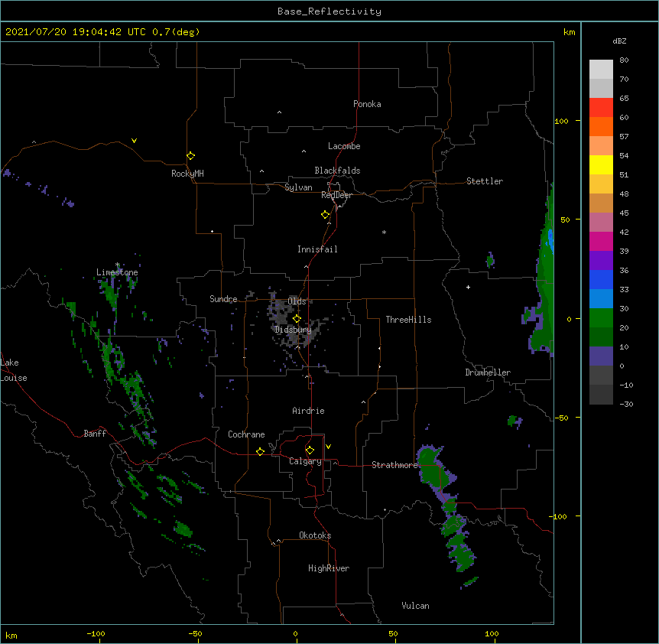
Task: Click the yellow v marker northeast of Calgary
Action: click(x=328, y=447)
